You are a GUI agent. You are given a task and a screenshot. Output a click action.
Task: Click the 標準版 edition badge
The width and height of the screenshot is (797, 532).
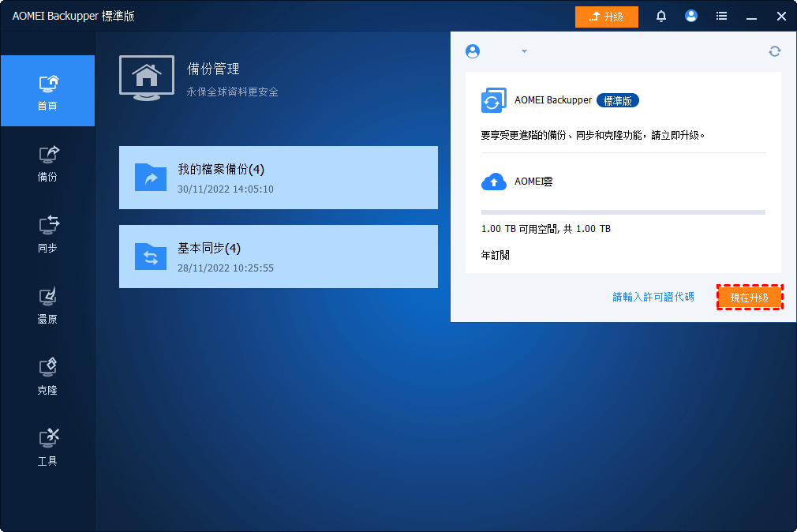618,101
